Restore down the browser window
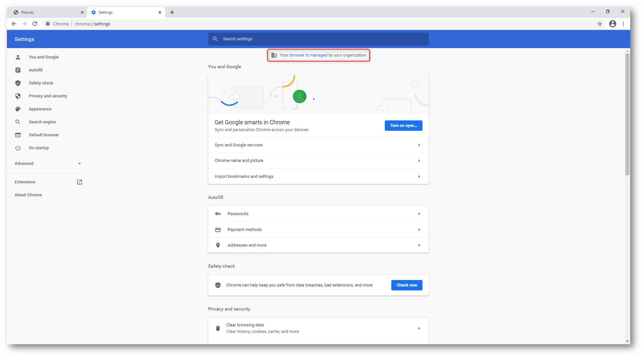The width and height of the screenshot is (644, 358). point(608,11)
